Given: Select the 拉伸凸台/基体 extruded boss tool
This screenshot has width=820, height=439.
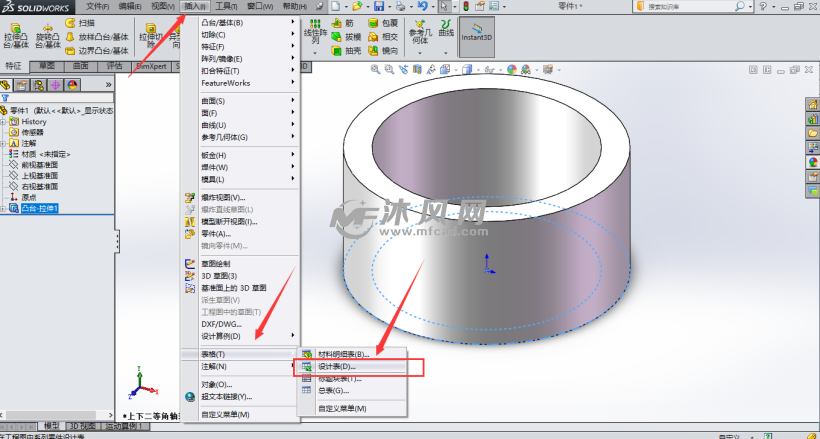Looking at the screenshot, I should [x=16, y=36].
